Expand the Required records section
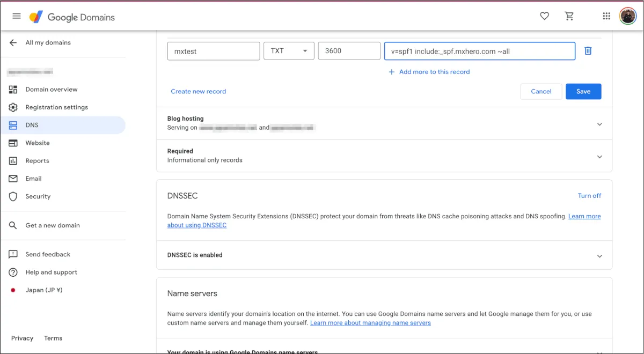This screenshot has height=354, width=644. click(x=599, y=157)
